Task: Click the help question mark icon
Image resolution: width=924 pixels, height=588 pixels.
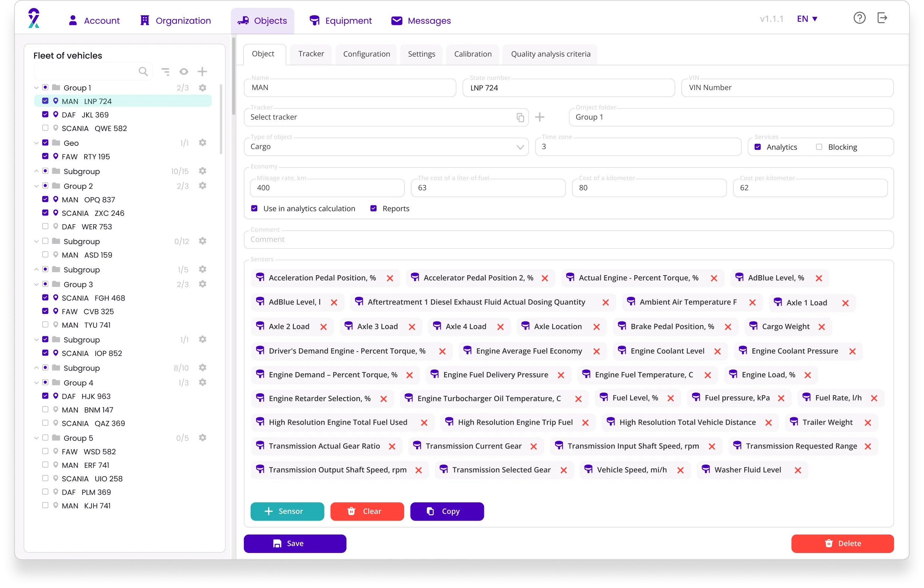Action: point(859,18)
